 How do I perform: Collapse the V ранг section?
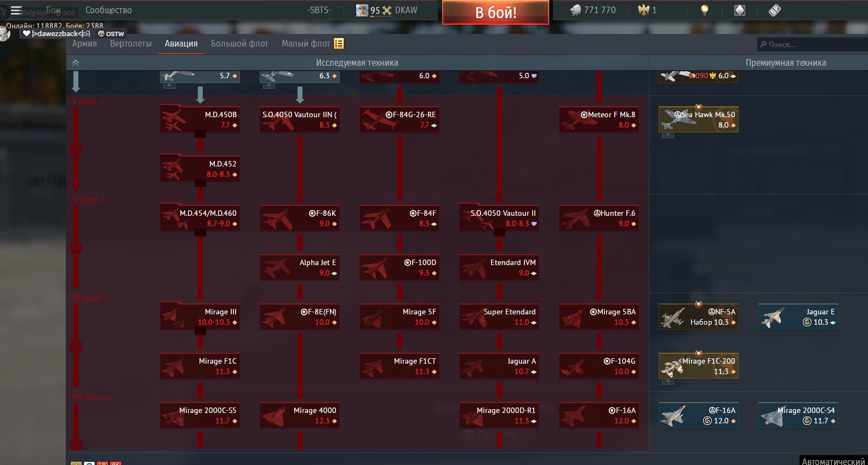pos(89,101)
